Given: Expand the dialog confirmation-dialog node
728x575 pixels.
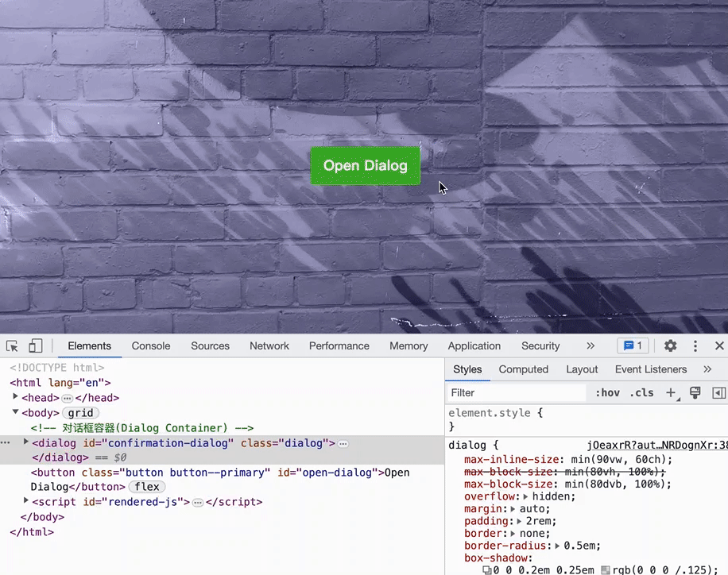Looking at the screenshot, I should pyautogui.click(x=26, y=442).
